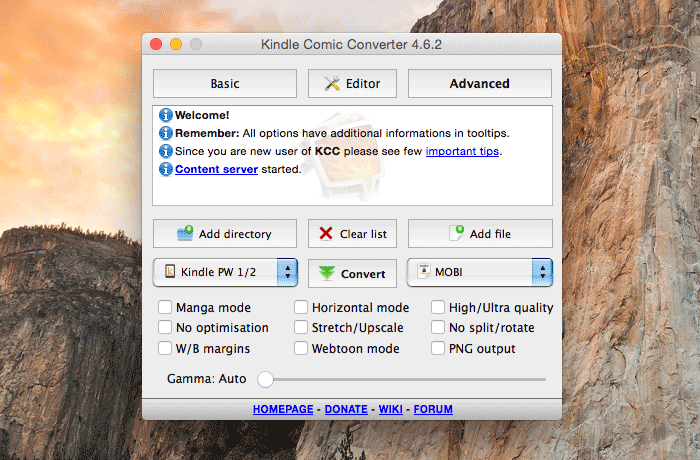
Task: Click the Add file button
Action: tap(480, 234)
